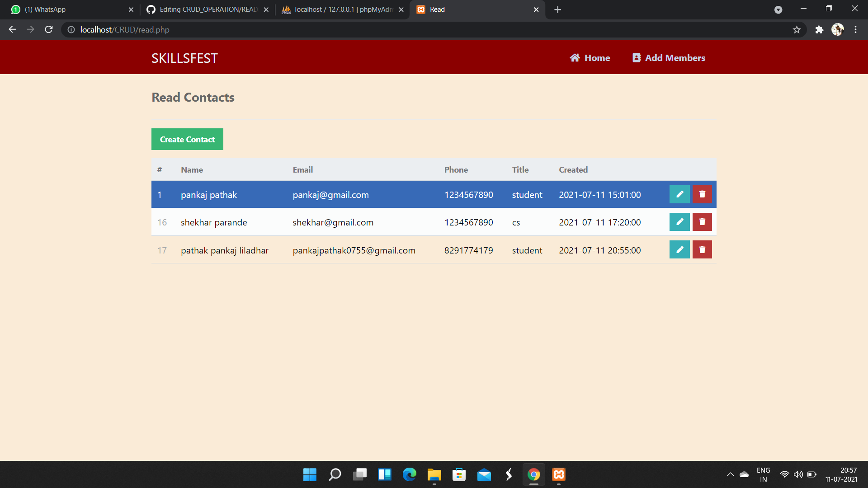The width and height of the screenshot is (868, 488).
Task: Click the address bar URL field
Action: coord(316,30)
